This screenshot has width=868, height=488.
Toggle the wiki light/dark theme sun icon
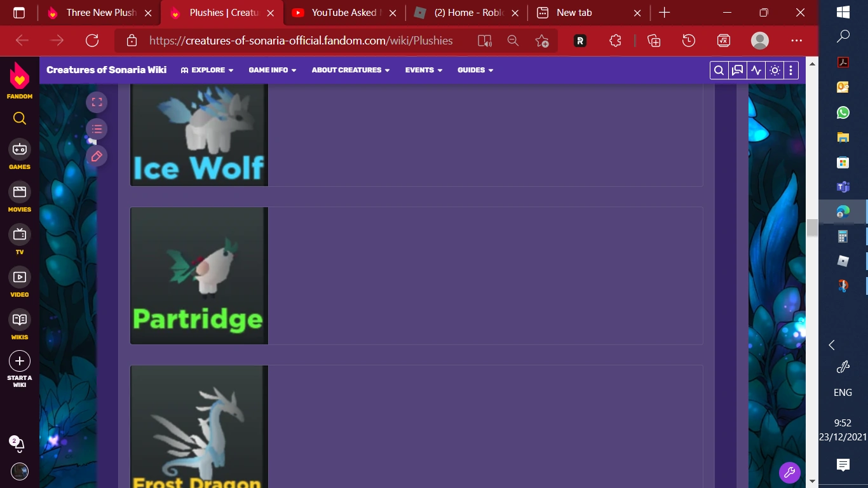[774, 70]
